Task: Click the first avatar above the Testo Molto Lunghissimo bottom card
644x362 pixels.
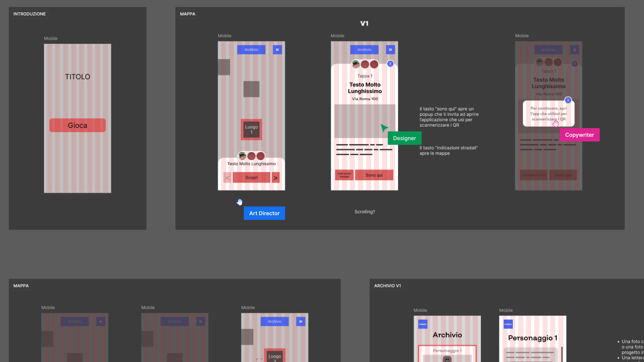Action: (242, 156)
